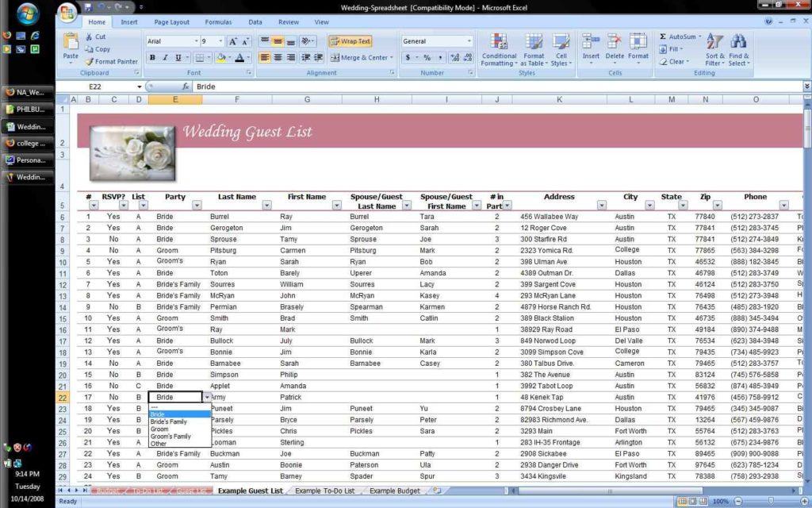The image size is (812, 508).
Task: Click the Insert Cells icon
Action: pyautogui.click(x=590, y=44)
